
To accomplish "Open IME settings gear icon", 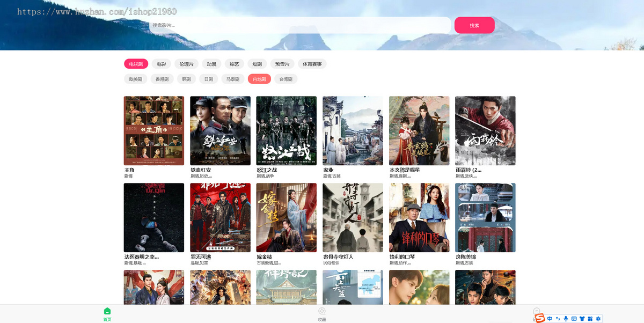I will (x=598, y=319).
